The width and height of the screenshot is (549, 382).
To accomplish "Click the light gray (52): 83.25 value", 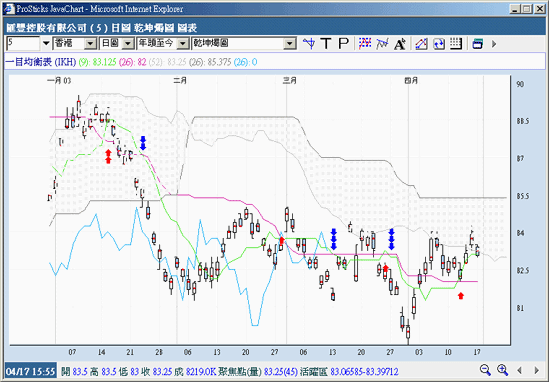I will pyautogui.click(x=168, y=62).
